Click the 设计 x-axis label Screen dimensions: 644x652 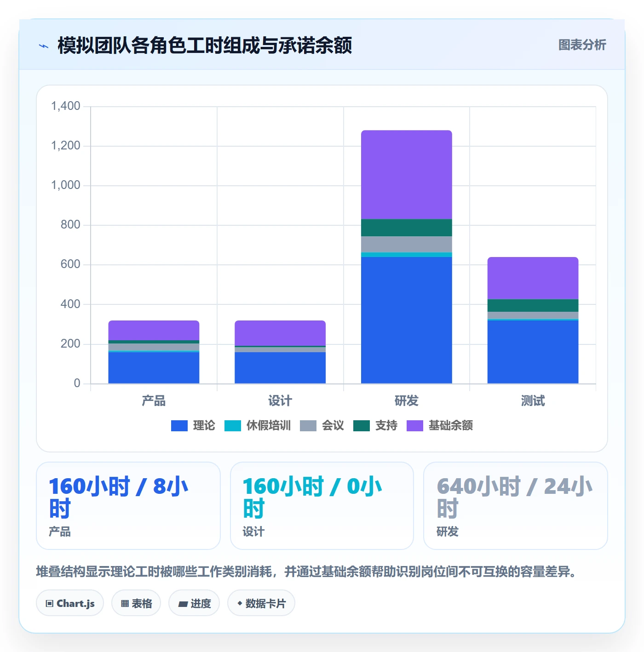click(280, 401)
